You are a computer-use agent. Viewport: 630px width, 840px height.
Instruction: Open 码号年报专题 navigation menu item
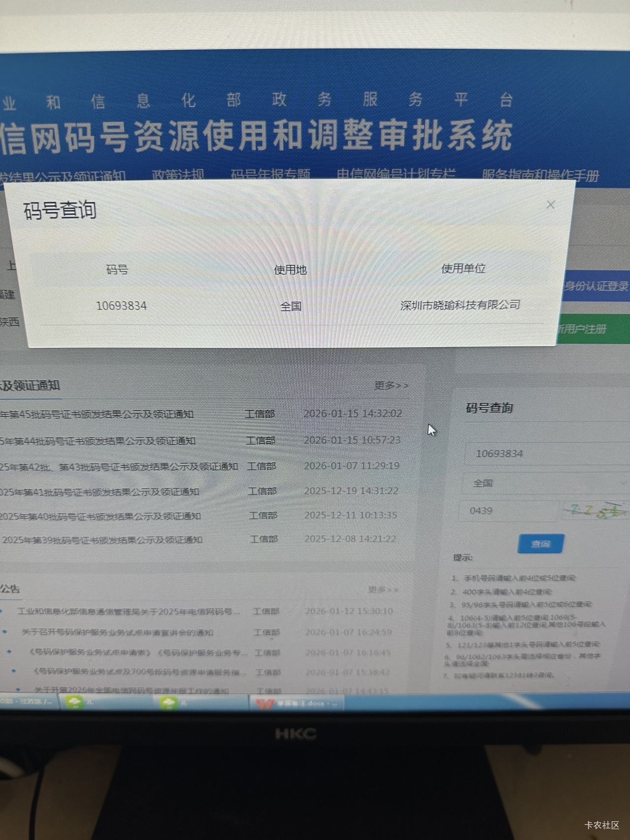(x=270, y=175)
